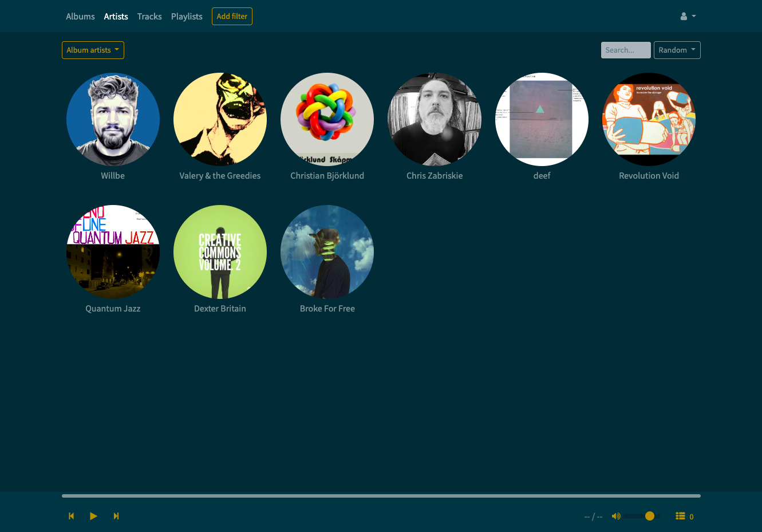This screenshot has height=532, width=762.
Task: Focus the Search input field
Action: tap(626, 50)
